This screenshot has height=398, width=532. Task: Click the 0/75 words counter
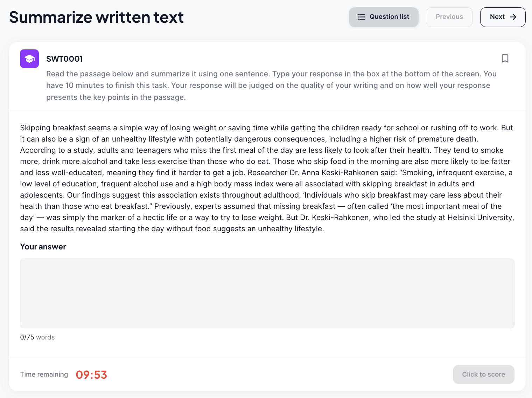[37, 337]
